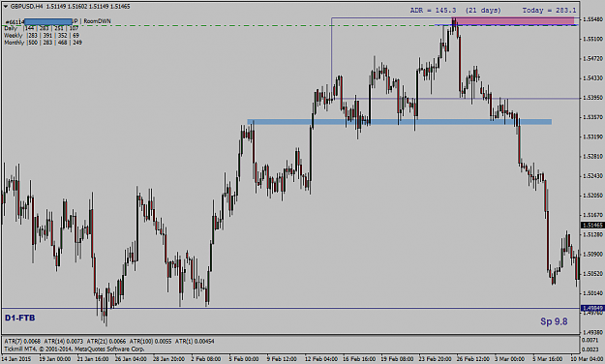Click the 2 Feb 08:00 time label

coord(206,359)
